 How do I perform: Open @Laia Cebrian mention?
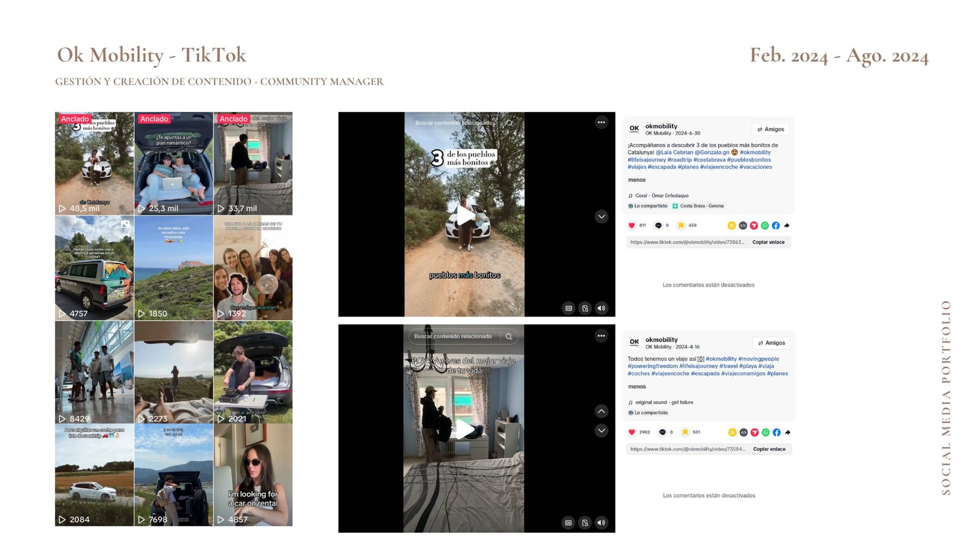click(674, 152)
